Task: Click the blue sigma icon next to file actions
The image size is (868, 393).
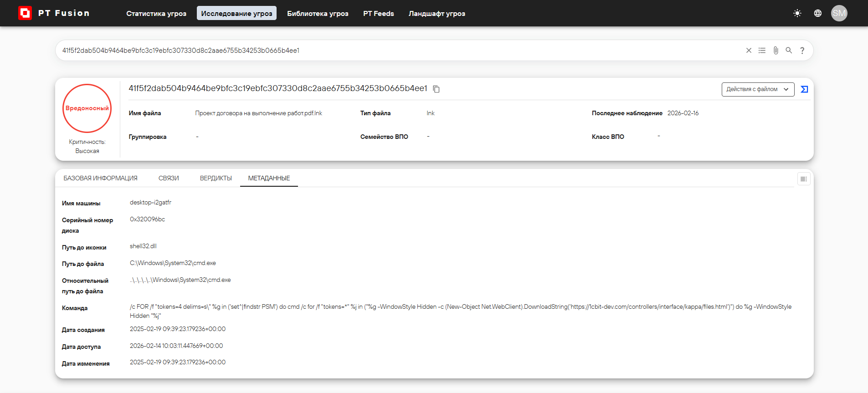Action: [x=805, y=89]
